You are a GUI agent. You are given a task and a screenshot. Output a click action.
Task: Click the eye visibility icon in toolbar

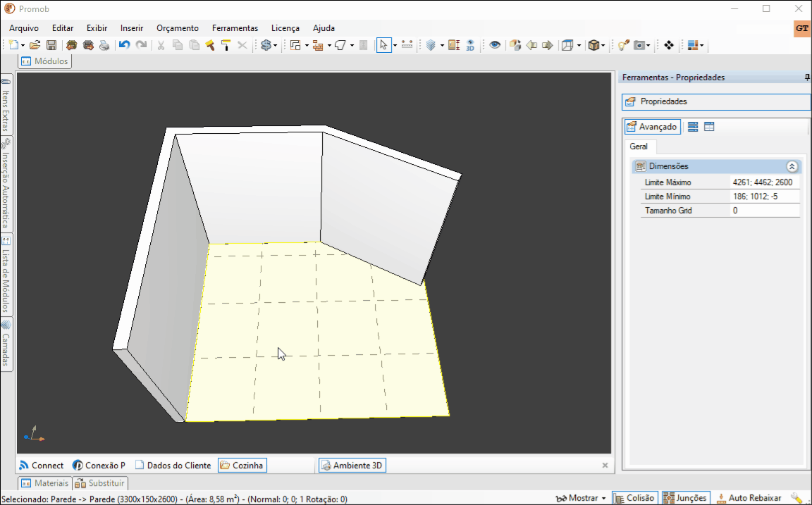pyautogui.click(x=495, y=45)
